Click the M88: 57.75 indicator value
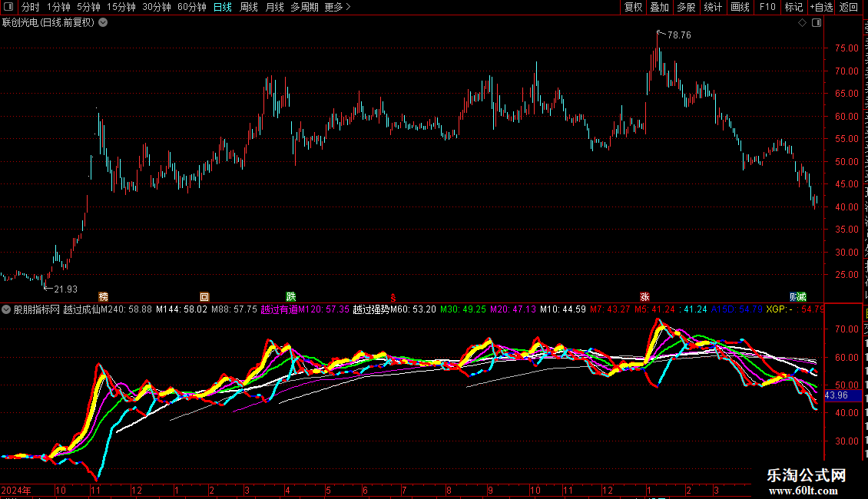This screenshot has height=499, width=868. point(234,309)
